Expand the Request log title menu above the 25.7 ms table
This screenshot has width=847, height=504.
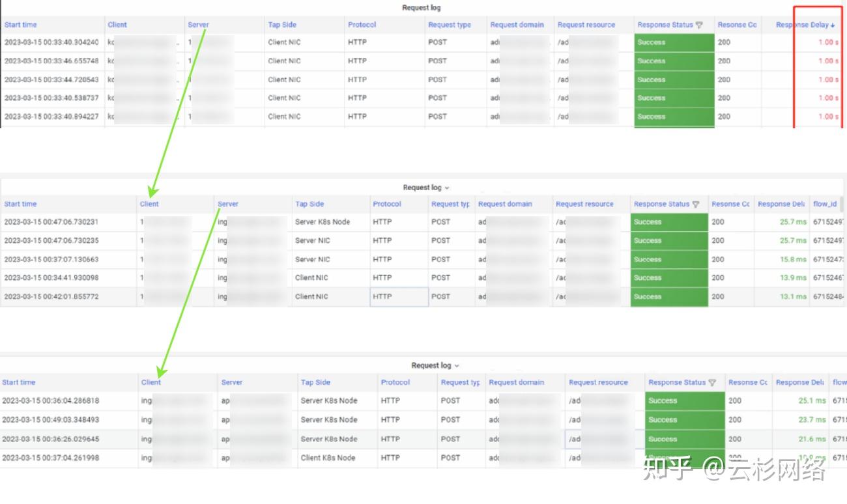447,188
